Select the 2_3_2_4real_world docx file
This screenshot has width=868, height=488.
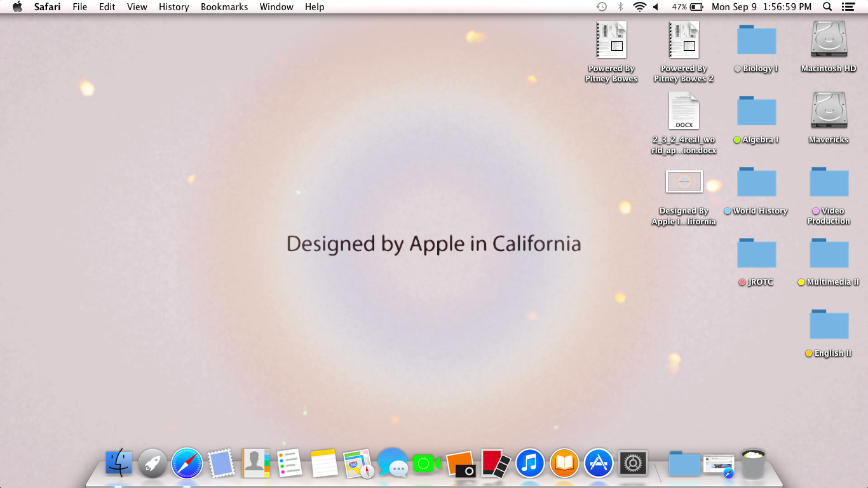tap(684, 111)
